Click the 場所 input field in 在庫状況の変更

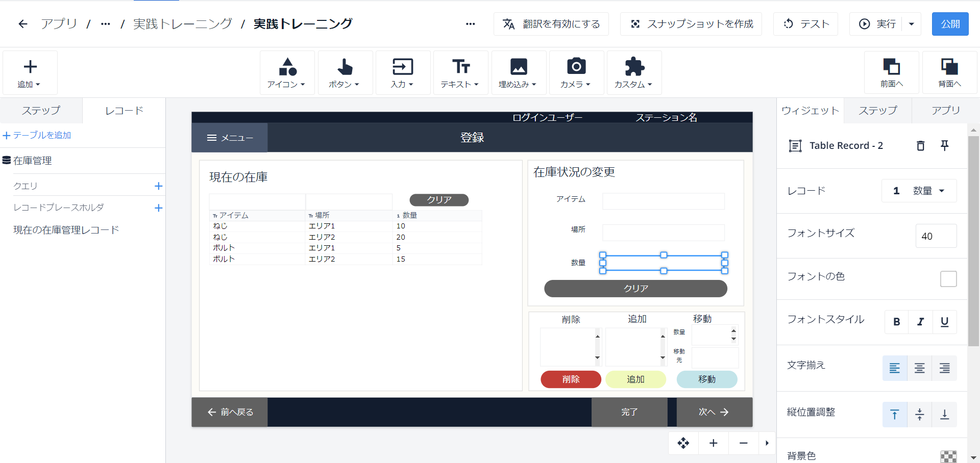point(664,233)
